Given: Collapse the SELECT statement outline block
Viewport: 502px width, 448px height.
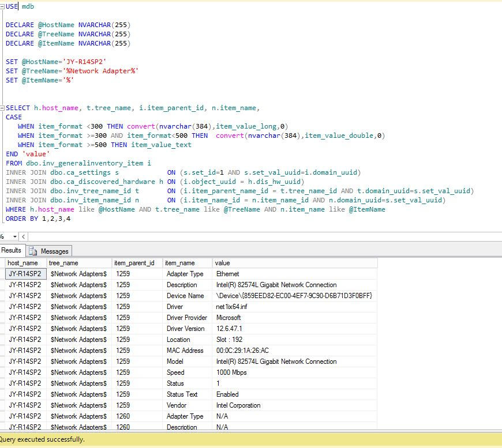Looking at the screenshot, I should click(2, 108).
